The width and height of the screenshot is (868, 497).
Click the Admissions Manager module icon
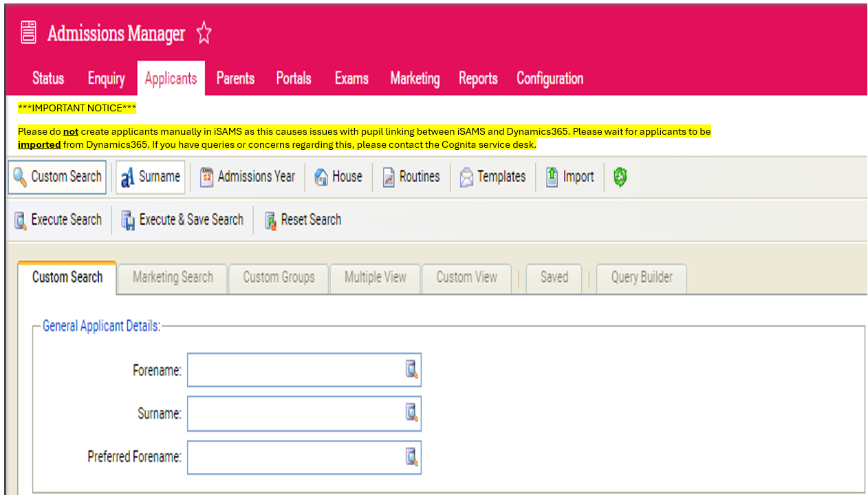point(28,32)
